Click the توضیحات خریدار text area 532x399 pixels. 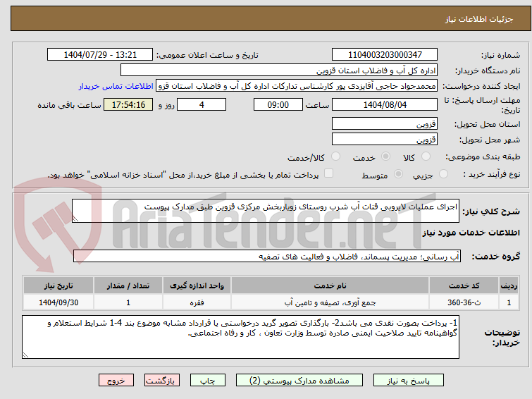[240, 337]
